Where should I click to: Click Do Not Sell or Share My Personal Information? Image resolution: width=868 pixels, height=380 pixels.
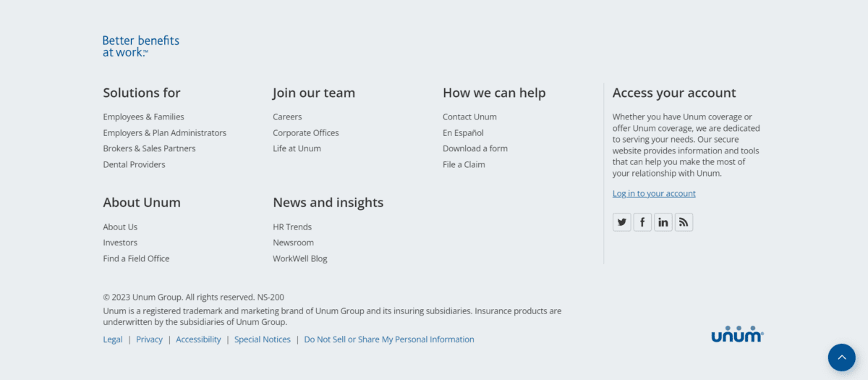389,339
